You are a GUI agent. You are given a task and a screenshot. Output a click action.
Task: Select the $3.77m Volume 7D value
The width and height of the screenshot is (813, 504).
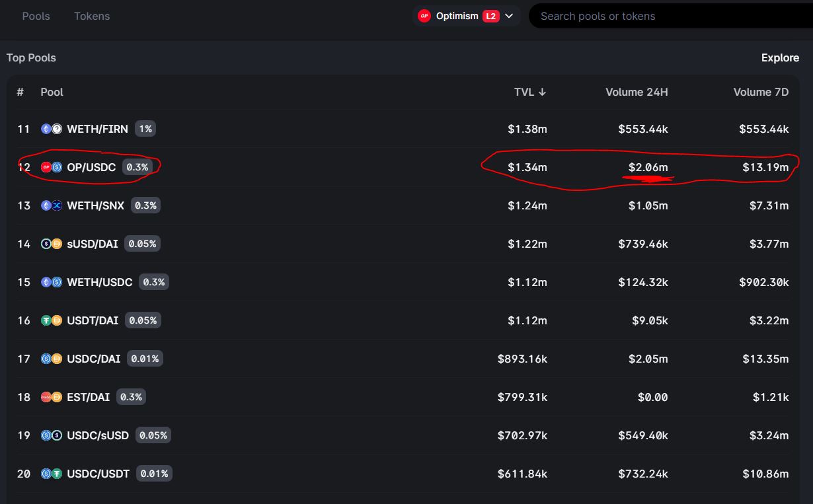click(769, 244)
